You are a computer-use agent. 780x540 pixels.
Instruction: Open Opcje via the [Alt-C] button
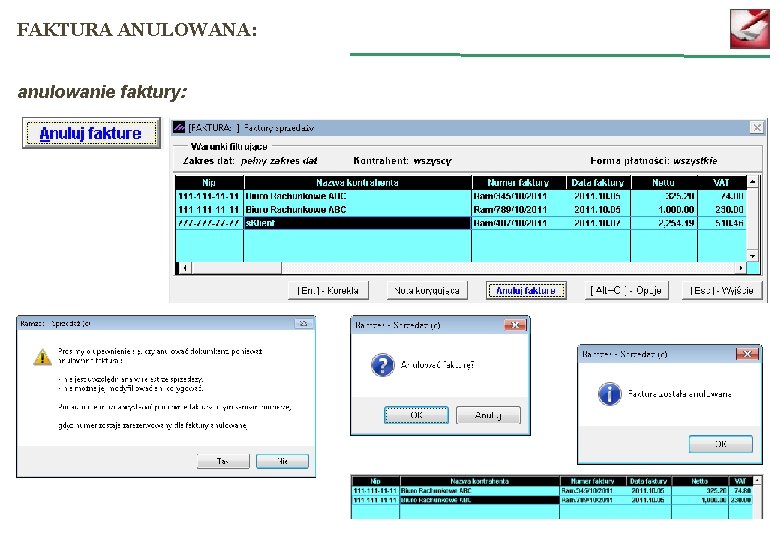[x=626, y=290]
